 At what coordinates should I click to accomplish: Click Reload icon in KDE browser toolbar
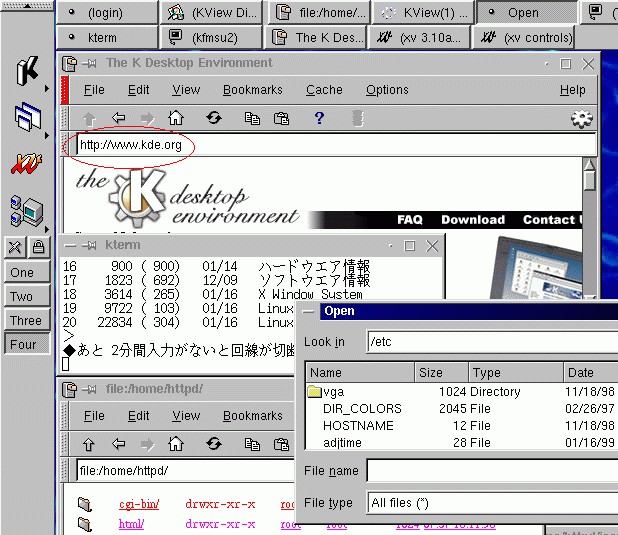(214, 117)
